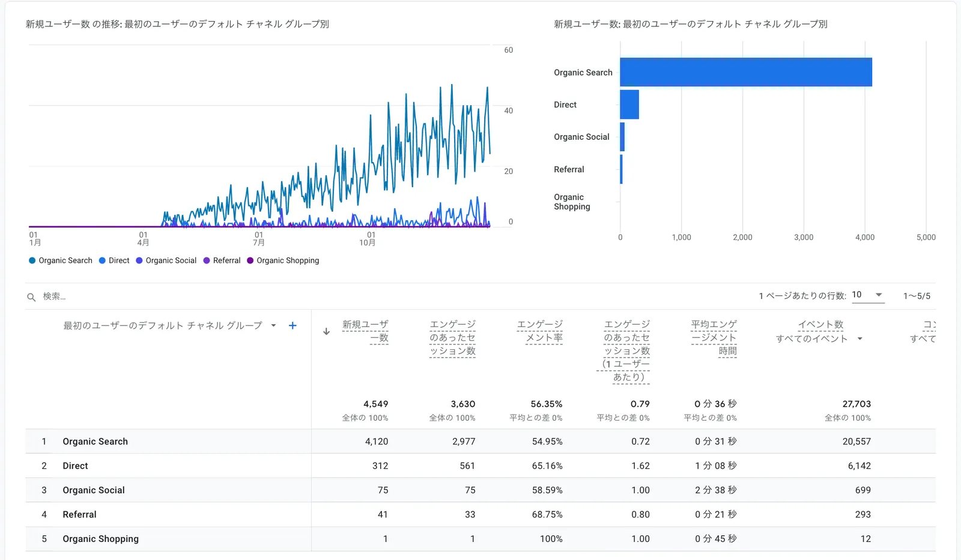Viewport: 961px width, 560px height.
Task: Click the Direct bar in bar chart
Action: coord(629,104)
